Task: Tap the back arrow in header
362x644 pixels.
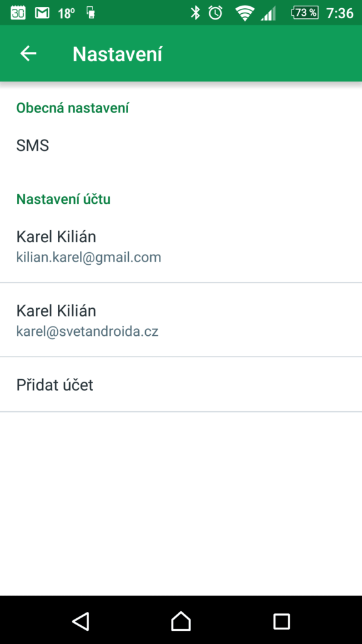Action: click(x=28, y=53)
